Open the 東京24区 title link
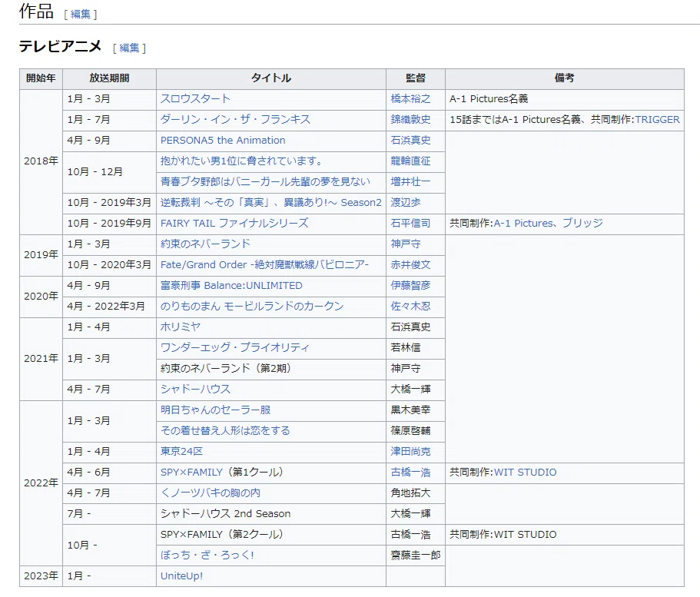Screen dimensions: 700x597 point(181,452)
